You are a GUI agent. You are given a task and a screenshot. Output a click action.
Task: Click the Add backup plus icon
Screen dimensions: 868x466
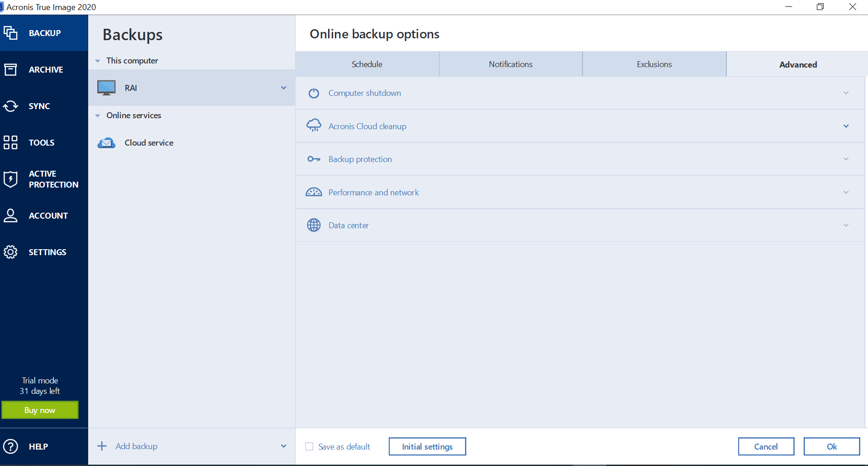102,446
